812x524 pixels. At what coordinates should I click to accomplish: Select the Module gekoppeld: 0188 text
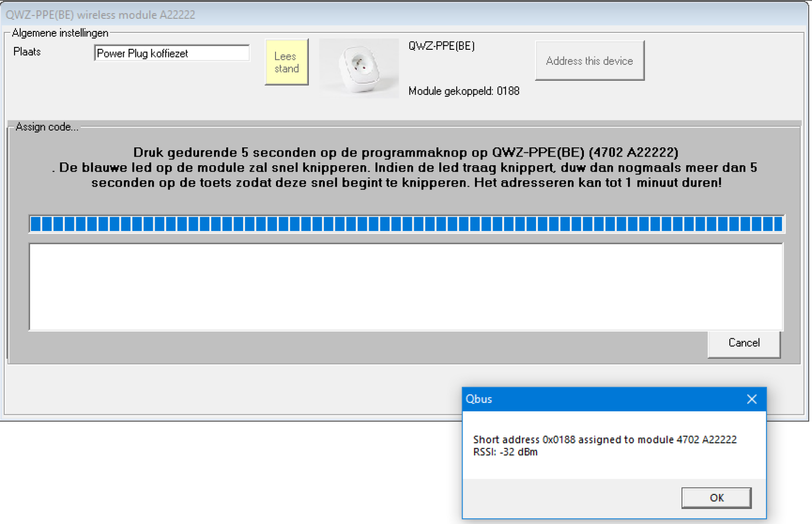pyautogui.click(x=464, y=91)
